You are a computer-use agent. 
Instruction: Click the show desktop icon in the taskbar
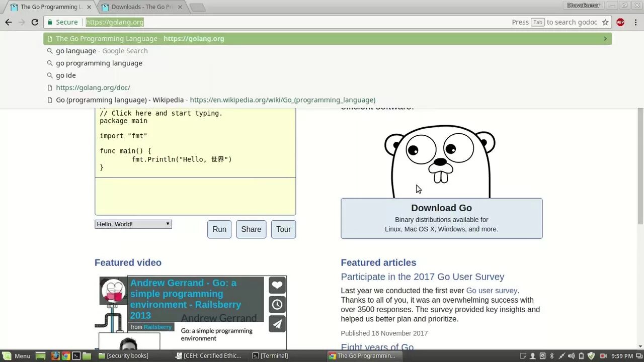click(40, 356)
